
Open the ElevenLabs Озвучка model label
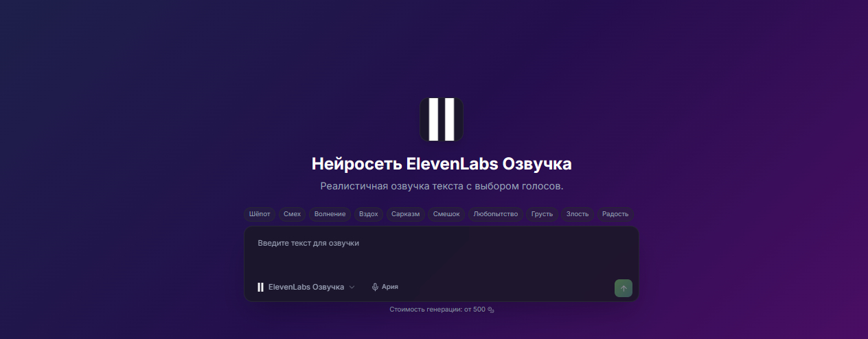pos(306,287)
